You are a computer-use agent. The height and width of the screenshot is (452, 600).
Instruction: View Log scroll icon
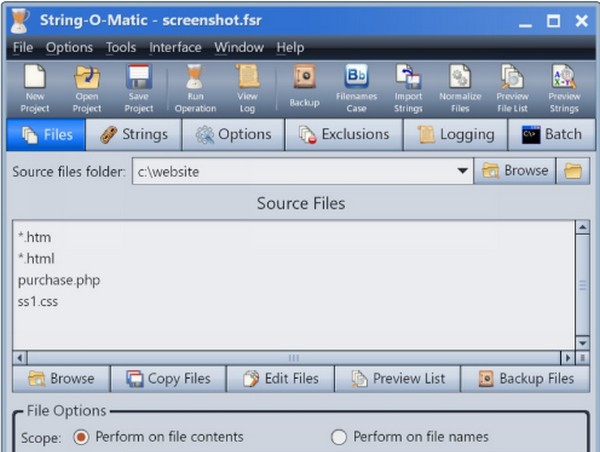pyautogui.click(x=247, y=89)
